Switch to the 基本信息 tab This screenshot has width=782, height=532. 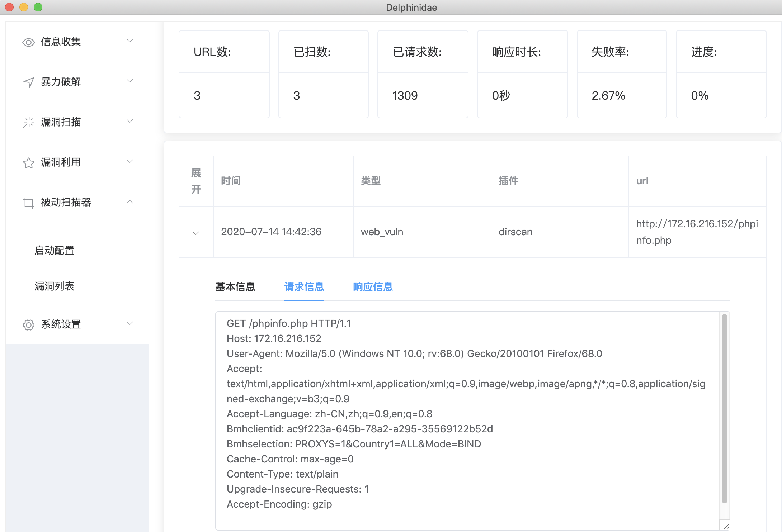click(x=235, y=287)
